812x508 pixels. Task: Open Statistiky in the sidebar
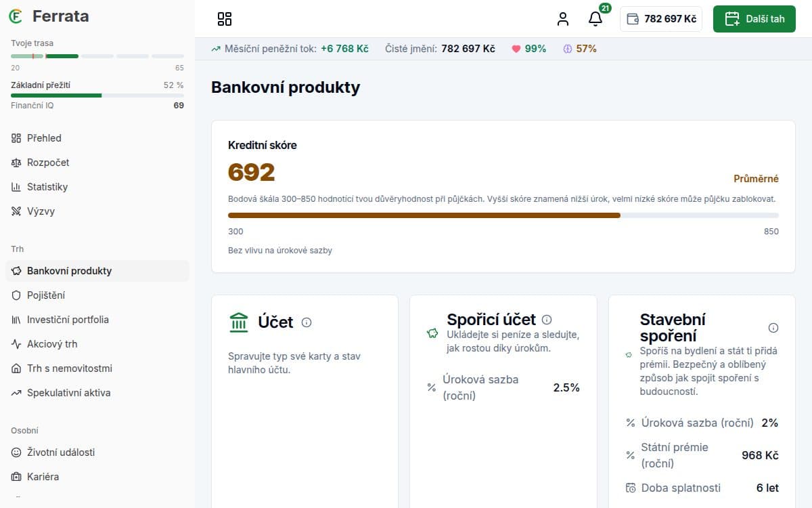tap(97, 187)
